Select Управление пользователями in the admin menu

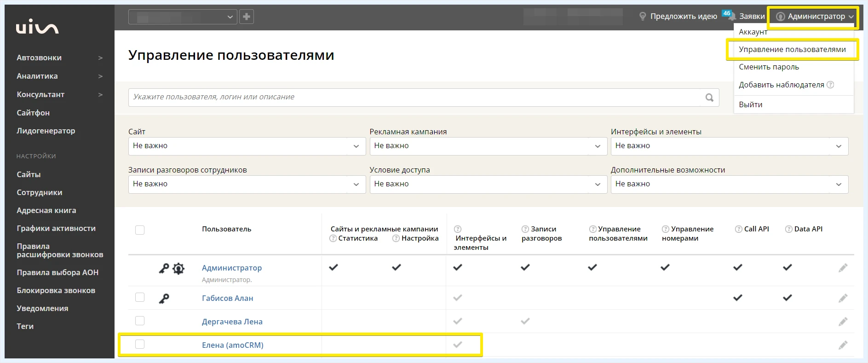click(792, 49)
